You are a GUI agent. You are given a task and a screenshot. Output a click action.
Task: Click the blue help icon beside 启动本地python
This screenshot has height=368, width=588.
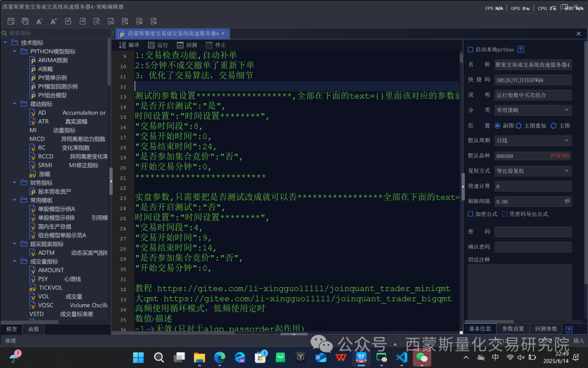(x=520, y=49)
